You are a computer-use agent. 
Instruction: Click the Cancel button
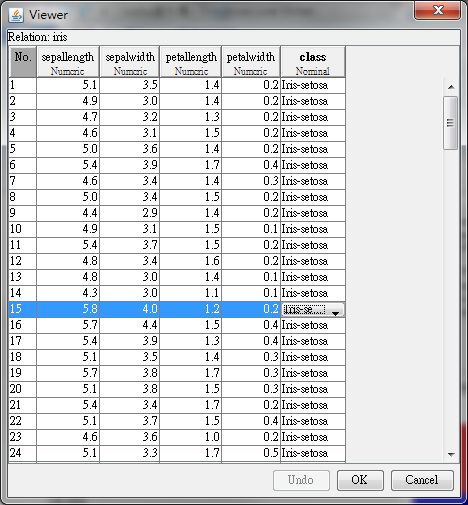click(422, 480)
